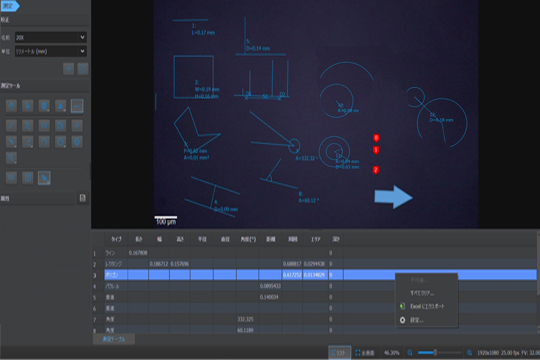The width and height of the screenshot is (540, 360).
Task: Select the rectangle measurement tool
Action: [x=44, y=125]
